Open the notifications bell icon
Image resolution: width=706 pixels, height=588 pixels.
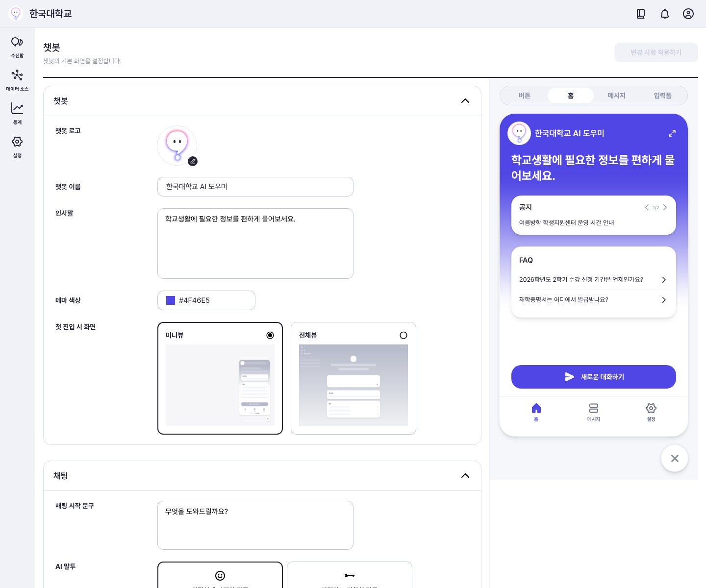(x=665, y=14)
